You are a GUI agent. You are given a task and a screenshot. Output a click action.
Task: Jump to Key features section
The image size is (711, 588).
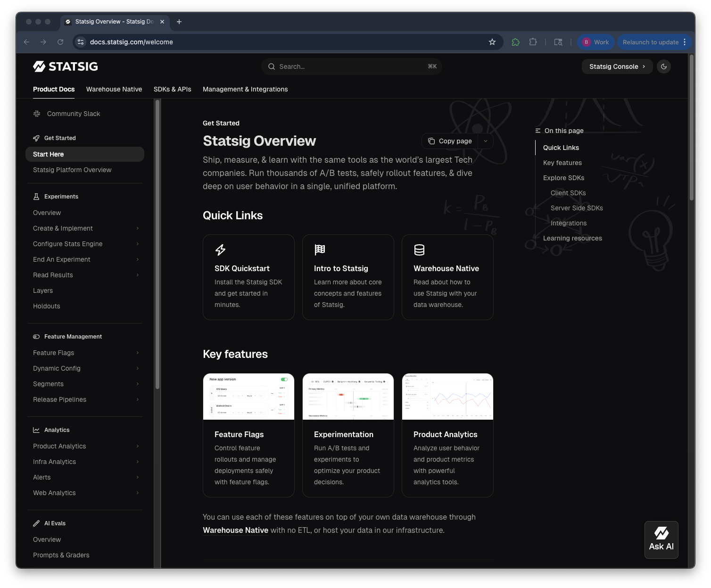click(x=562, y=163)
